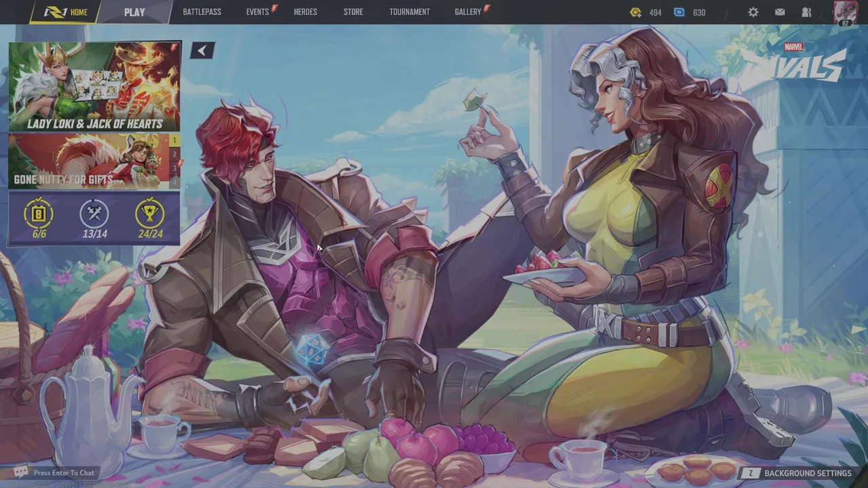Open trophy missions icon 24/24
The height and width of the screenshot is (488, 868).
pos(150,213)
